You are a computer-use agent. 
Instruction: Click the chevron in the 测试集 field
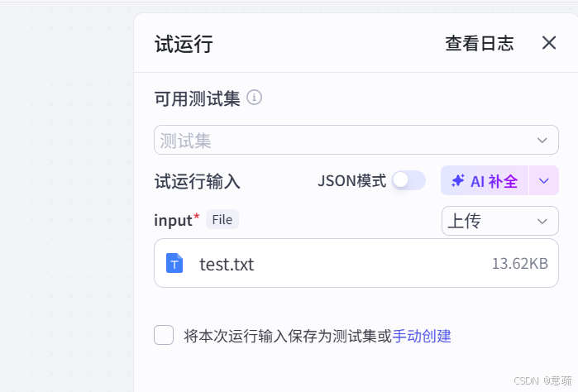[542, 140]
